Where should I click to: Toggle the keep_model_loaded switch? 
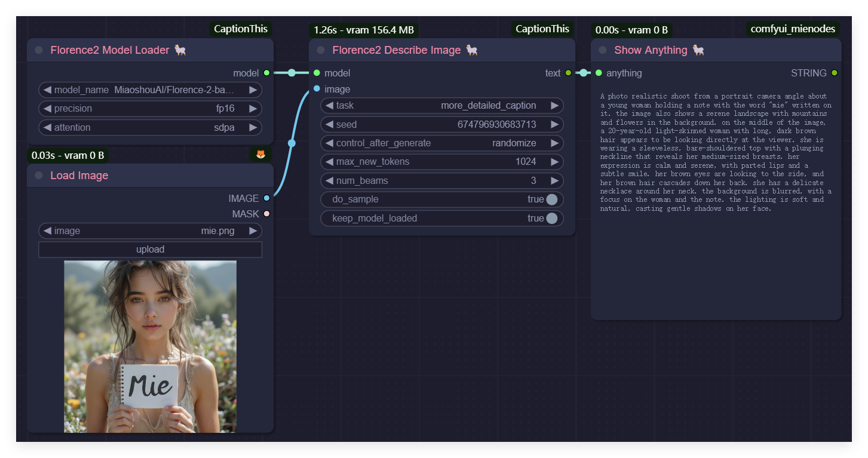551,219
